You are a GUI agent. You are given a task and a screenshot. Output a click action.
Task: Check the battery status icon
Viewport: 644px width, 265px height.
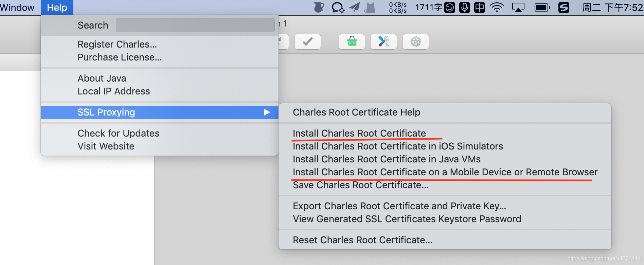click(x=542, y=7)
